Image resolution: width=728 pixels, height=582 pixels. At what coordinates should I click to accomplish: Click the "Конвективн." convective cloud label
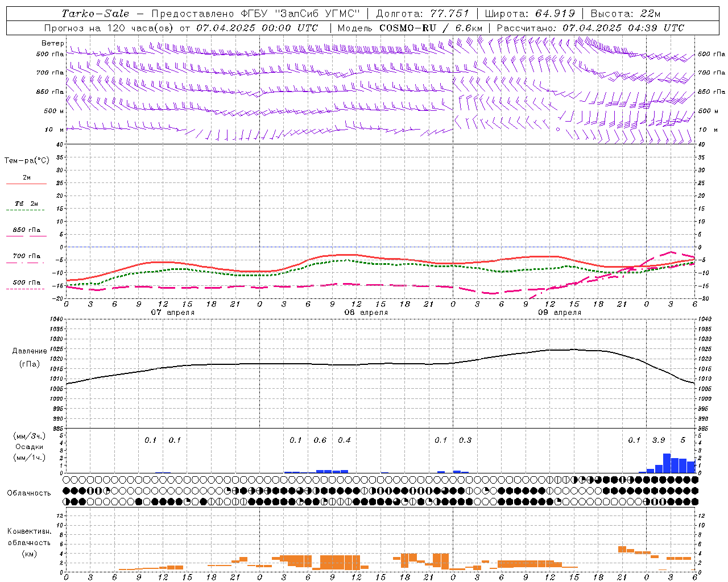click(x=29, y=531)
